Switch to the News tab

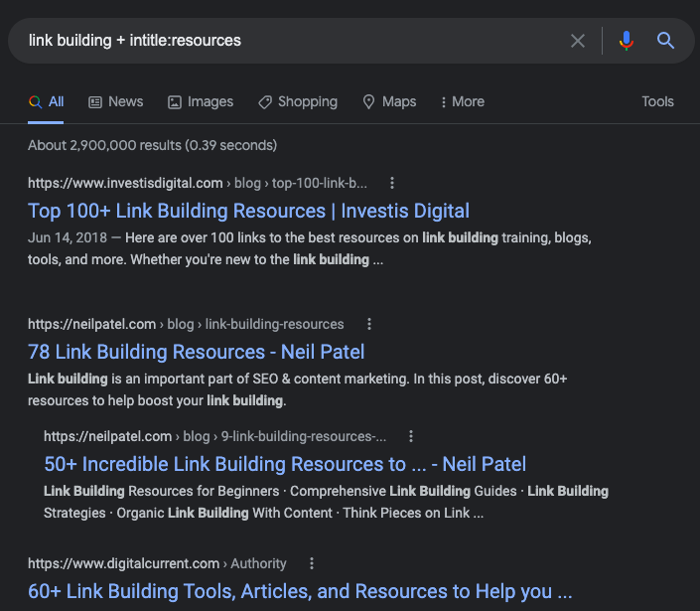tap(116, 101)
